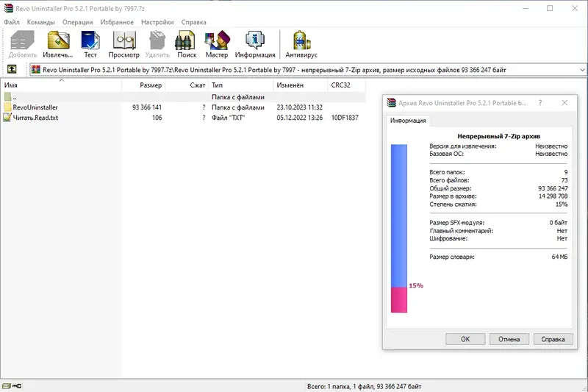588x392 pixels.
Task: Open the Избранное menu
Action: (117, 22)
